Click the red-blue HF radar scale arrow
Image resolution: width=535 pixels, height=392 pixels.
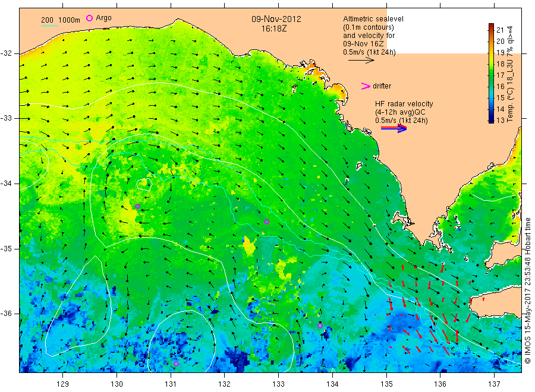point(394,128)
